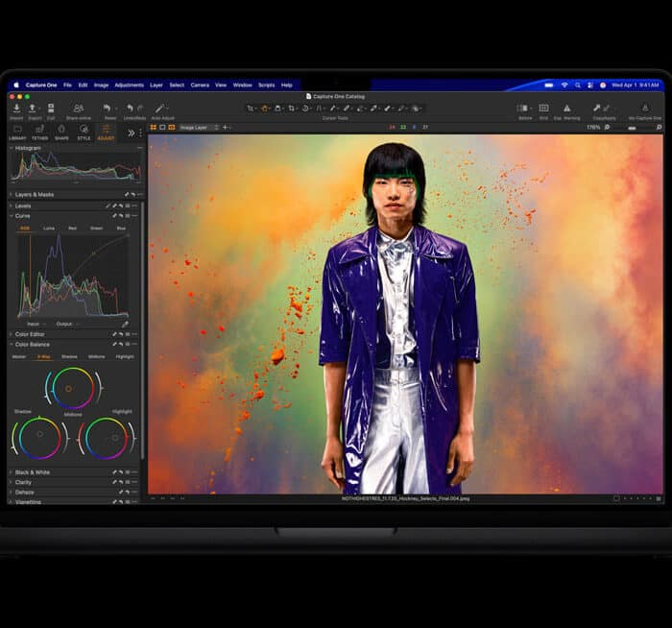The height and width of the screenshot is (628, 672).
Task: Toggle the orange proof margin viewer button
Action: (x=172, y=128)
